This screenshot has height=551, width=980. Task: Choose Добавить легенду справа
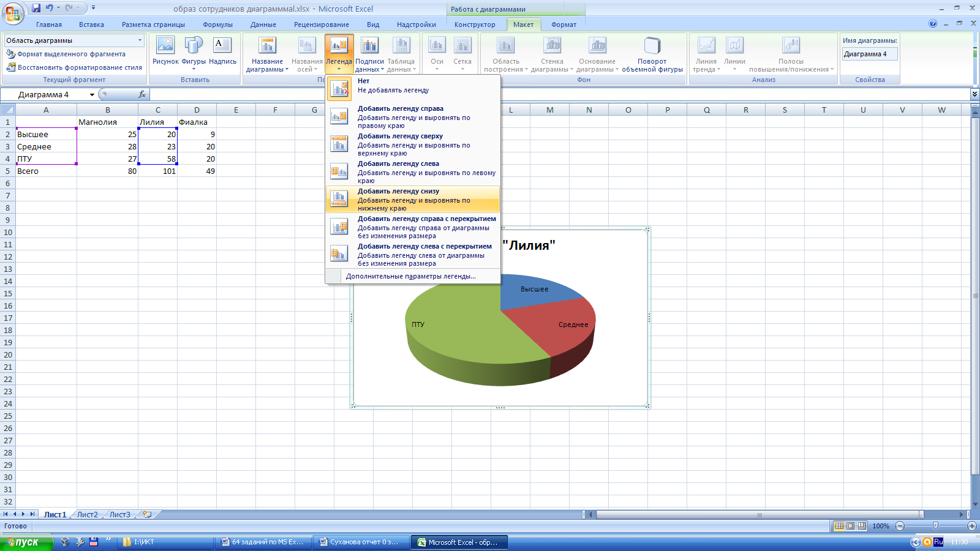click(413, 116)
